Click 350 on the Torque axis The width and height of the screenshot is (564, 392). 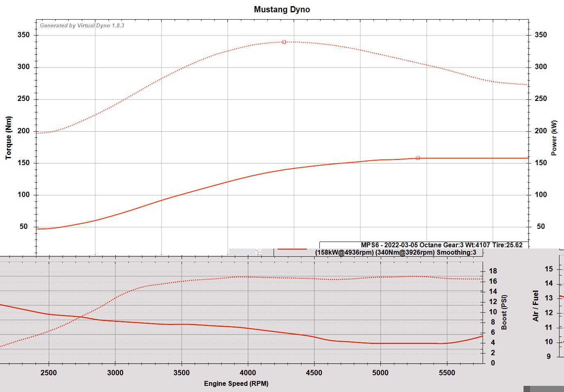click(24, 35)
